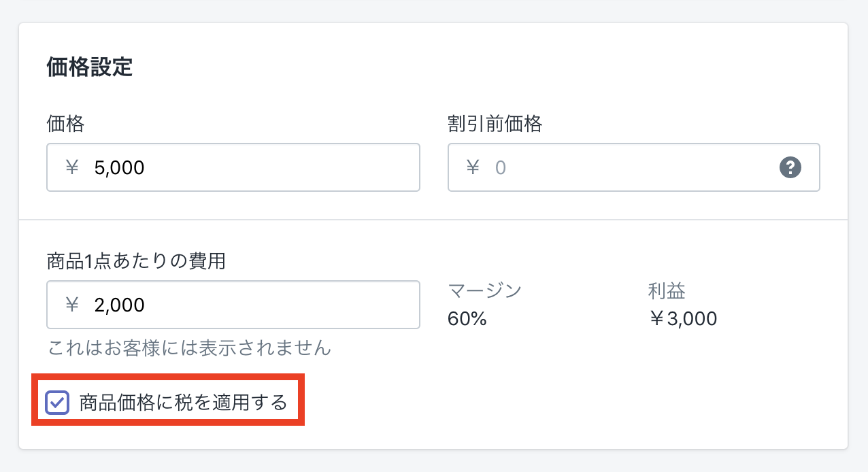Image resolution: width=868 pixels, height=472 pixels.
Task: Click the help question mark icon
Action: [790, 167]
